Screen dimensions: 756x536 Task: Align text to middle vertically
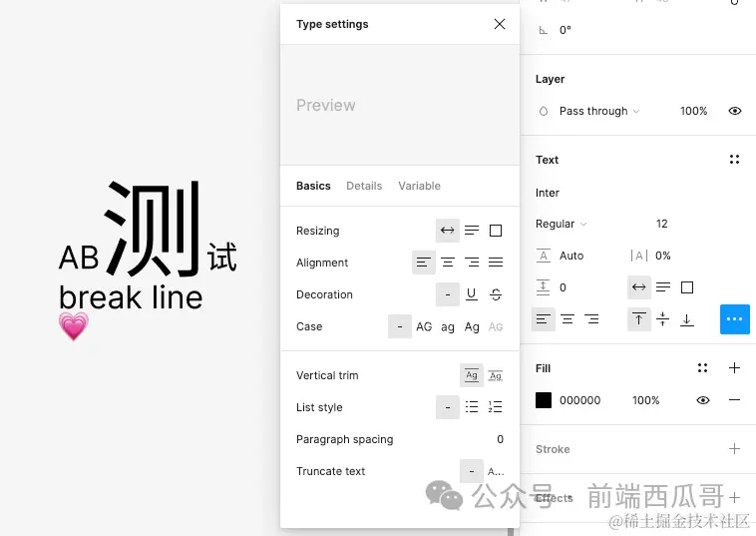(663, 319)
